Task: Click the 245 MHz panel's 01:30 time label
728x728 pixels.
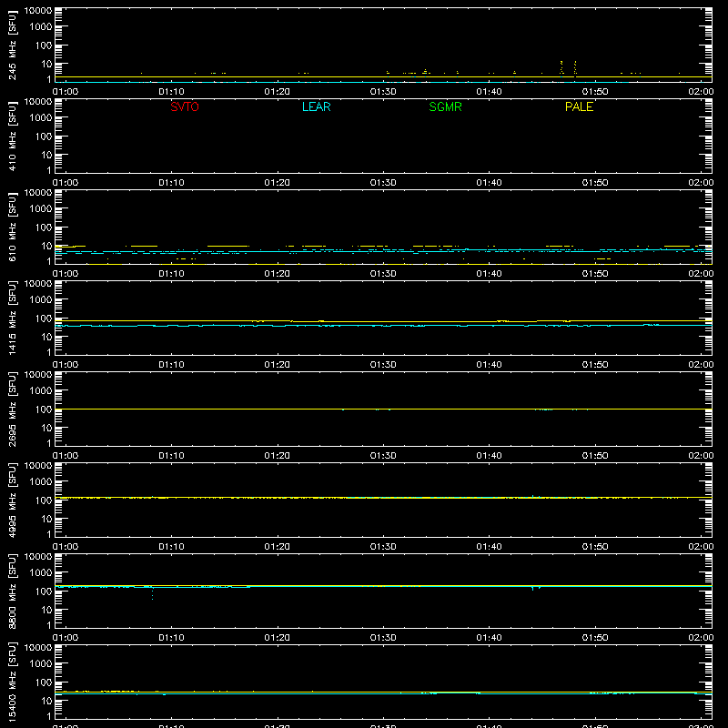Action: coord(383,92)
